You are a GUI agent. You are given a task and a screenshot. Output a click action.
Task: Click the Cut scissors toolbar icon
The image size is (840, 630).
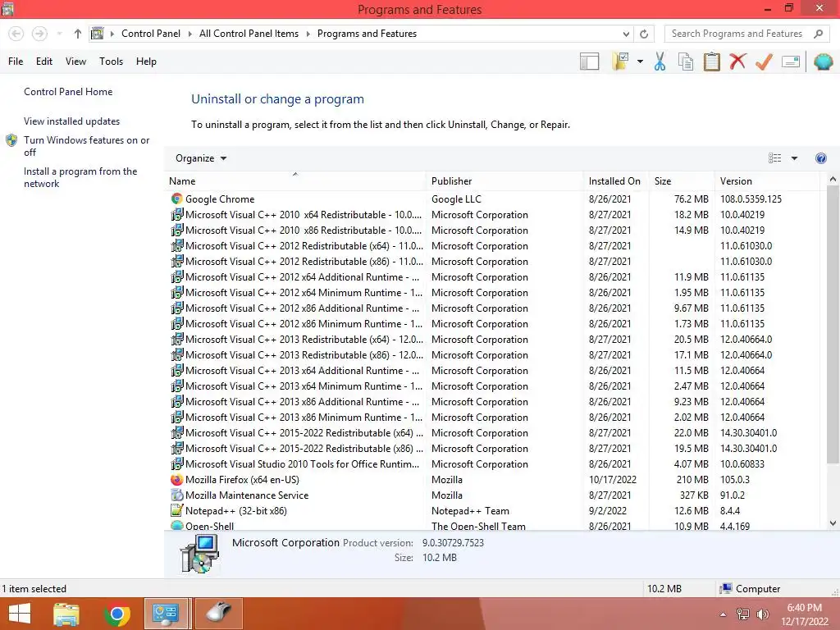point(660,62)
